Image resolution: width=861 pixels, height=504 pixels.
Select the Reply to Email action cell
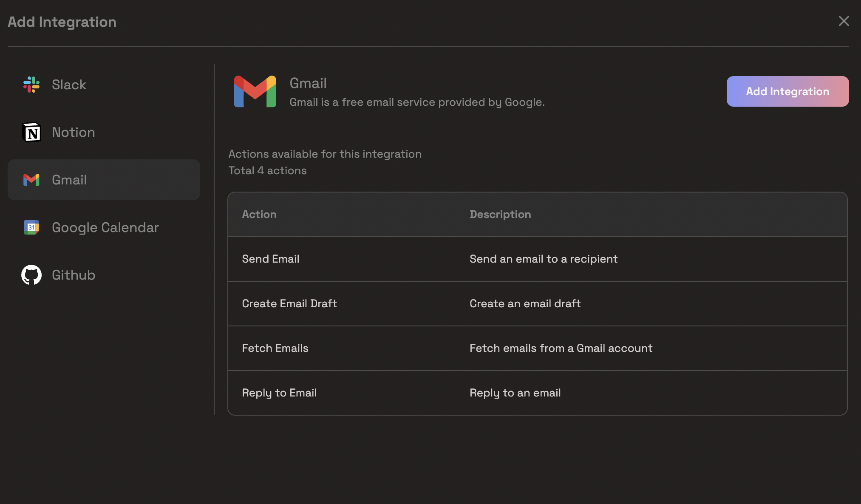[x=279, y=393]
